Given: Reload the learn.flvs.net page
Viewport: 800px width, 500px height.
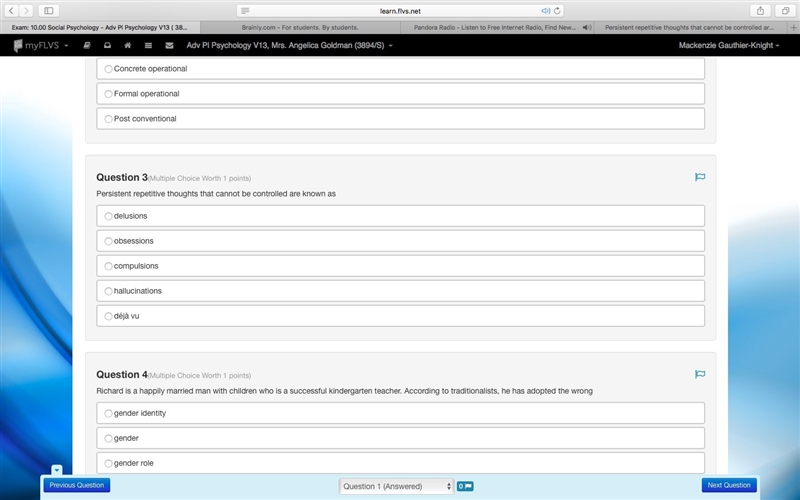Looking at the screenshot, I should (557, 11).
